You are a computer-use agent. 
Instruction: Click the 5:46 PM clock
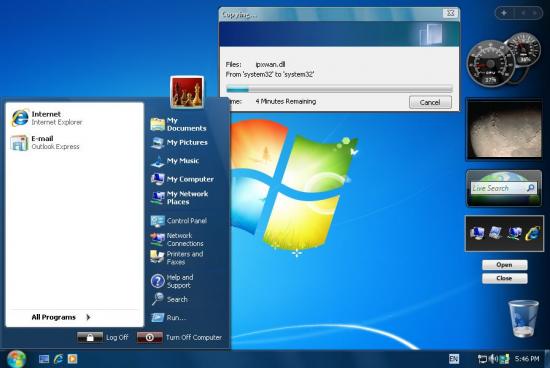pos(527,359)
